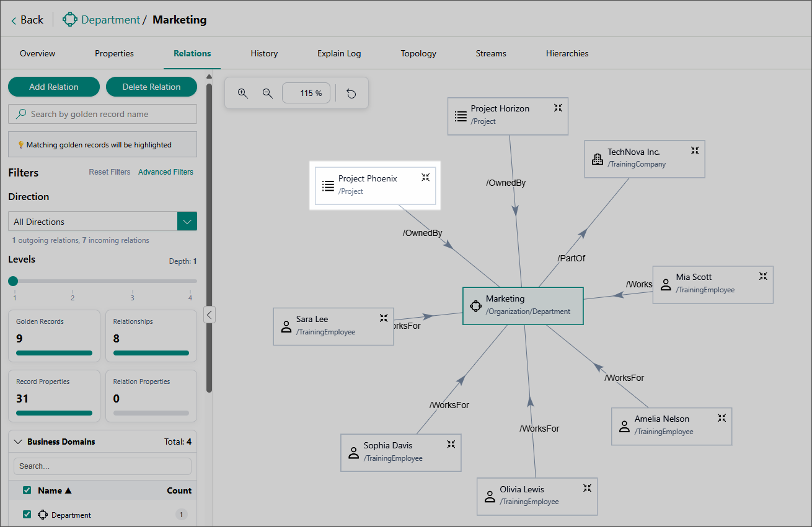
Task: Toggle the Name column select-all checkbox
Action: coord(27,490)
